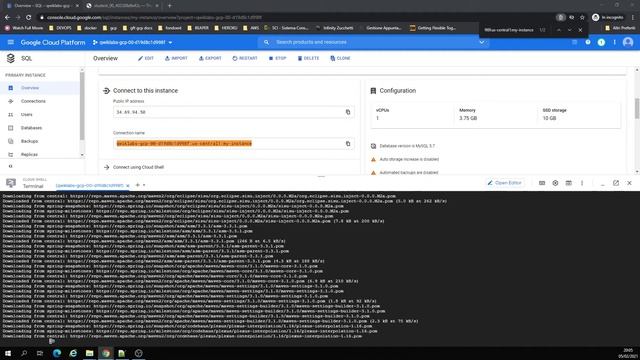Collapse the sidebar using bottom toggle icon
The height and width of the screenshot is (360, 640).
[x=11, y=167]
